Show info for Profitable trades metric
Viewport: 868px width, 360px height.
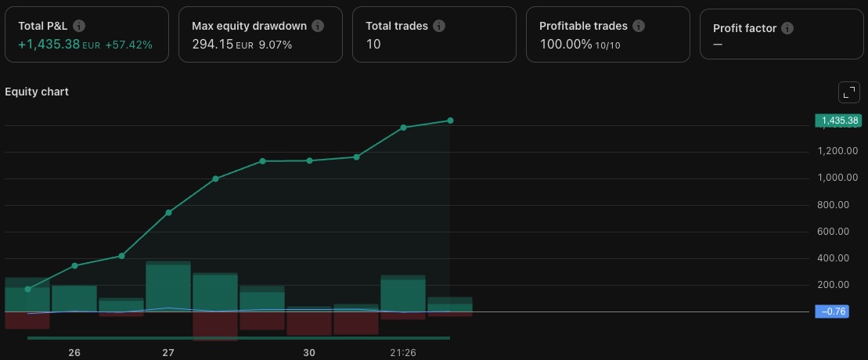click(x=639, y=26)
